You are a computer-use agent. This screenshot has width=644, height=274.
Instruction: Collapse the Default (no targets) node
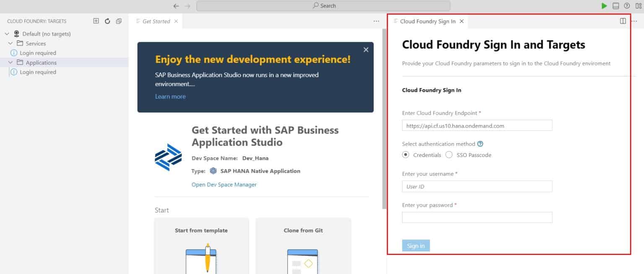pyautogui.click(x=6, y=34)
